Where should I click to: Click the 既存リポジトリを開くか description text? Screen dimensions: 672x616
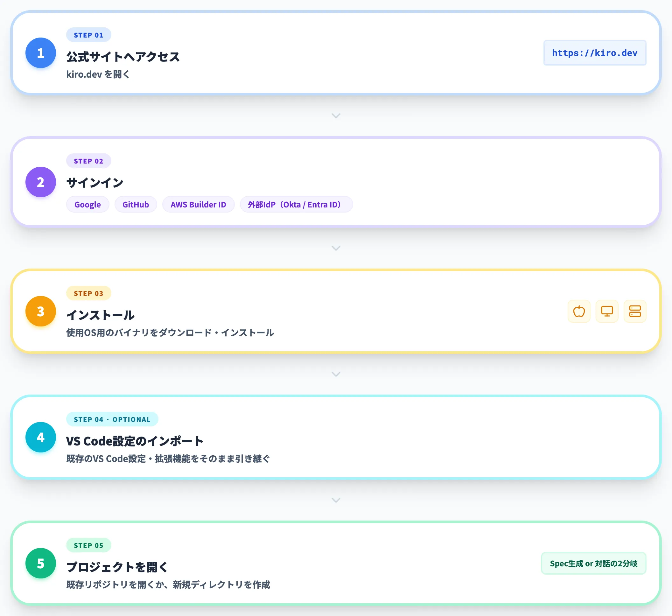(168, 585)
